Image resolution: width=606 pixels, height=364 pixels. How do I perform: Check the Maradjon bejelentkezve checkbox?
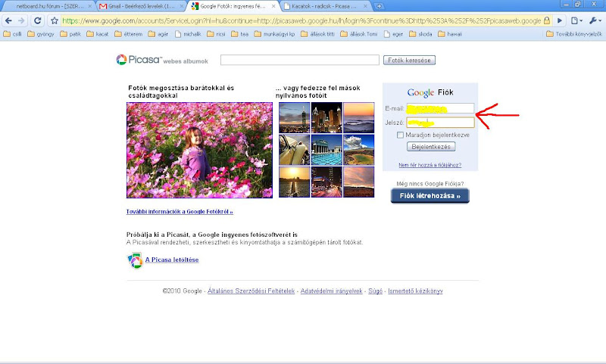click(x=401, y=135)
